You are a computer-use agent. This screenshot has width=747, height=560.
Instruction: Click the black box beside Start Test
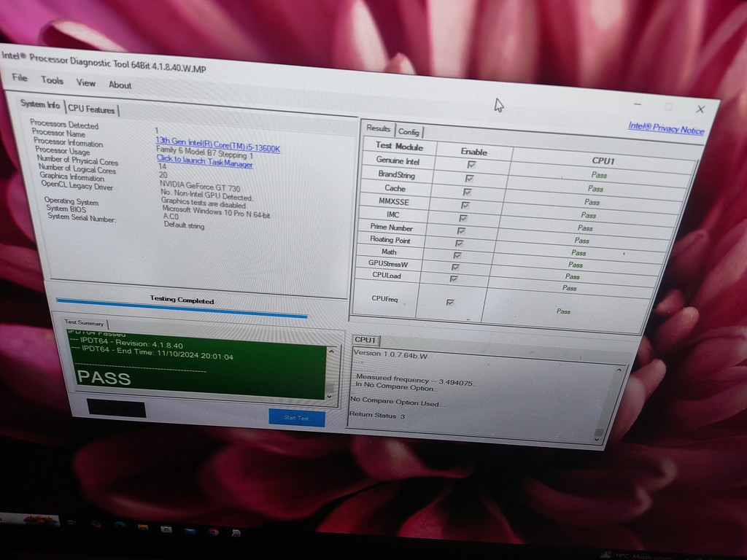coord(116,408)
